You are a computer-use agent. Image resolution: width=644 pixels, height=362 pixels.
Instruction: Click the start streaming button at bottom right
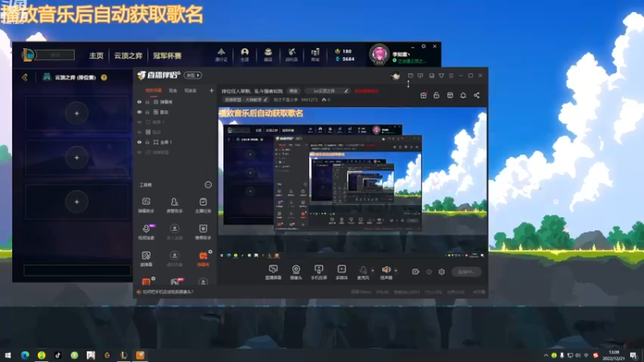coord(466,272)
